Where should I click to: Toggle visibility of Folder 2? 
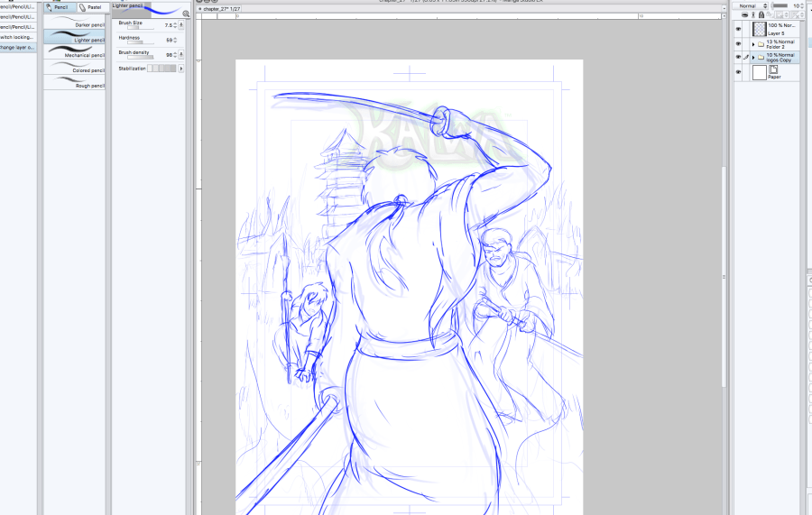(x=738, y=43)
